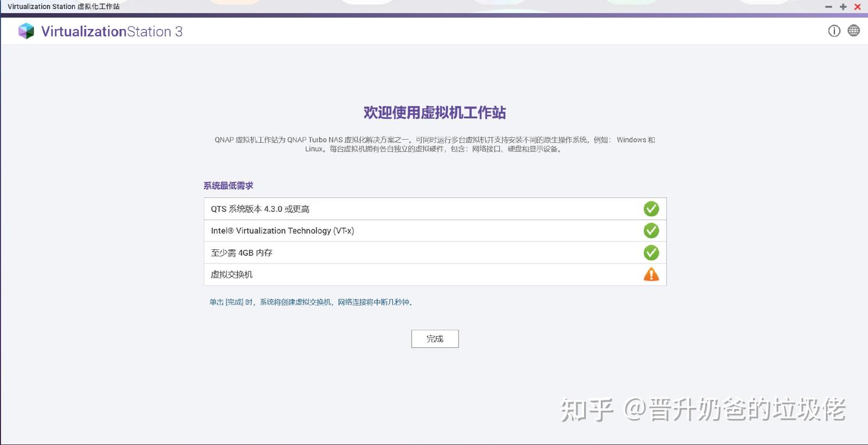The image size is (868, 445).
Task: Click the Virtualization Station 虚拟化工作站 title bar
Action: [x=64, y=7]
